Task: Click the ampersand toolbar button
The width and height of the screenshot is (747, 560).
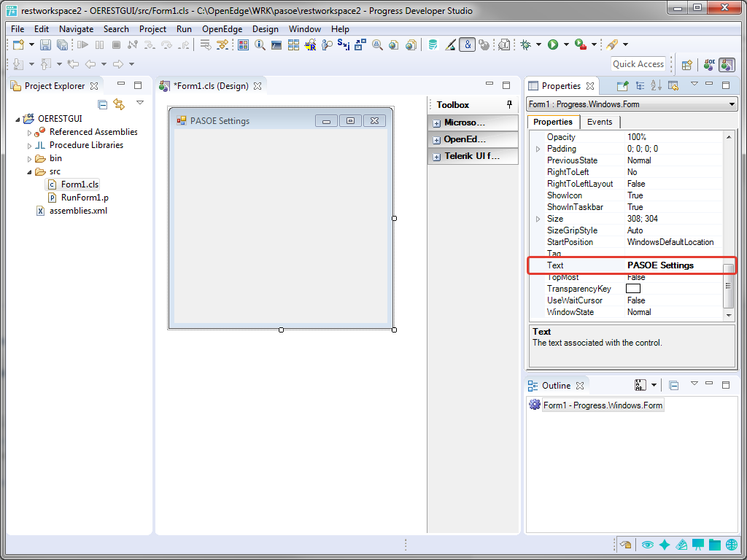Action: click(x=468, y=44)
